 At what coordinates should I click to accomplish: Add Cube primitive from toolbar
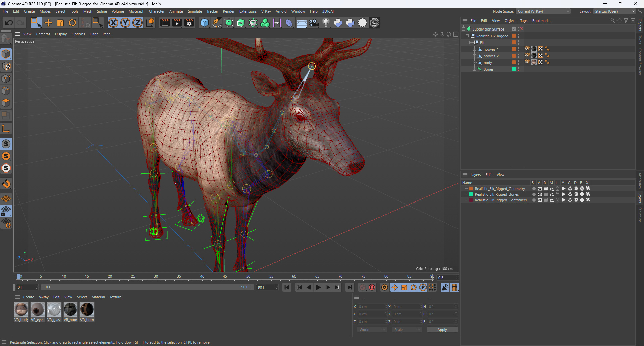(x=204, y=23)
